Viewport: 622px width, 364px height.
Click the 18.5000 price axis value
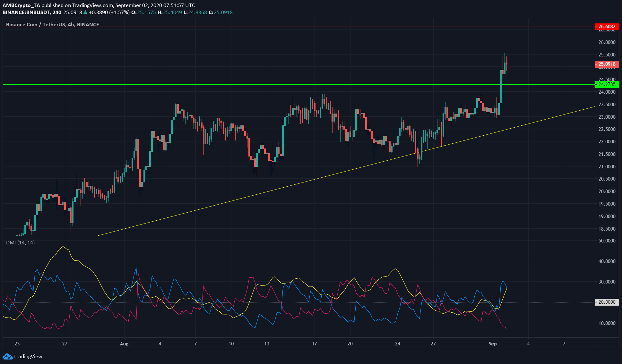607,229
